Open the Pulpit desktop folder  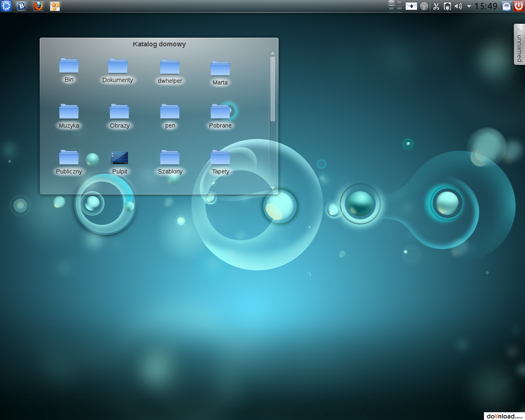[x=119, y=163]
